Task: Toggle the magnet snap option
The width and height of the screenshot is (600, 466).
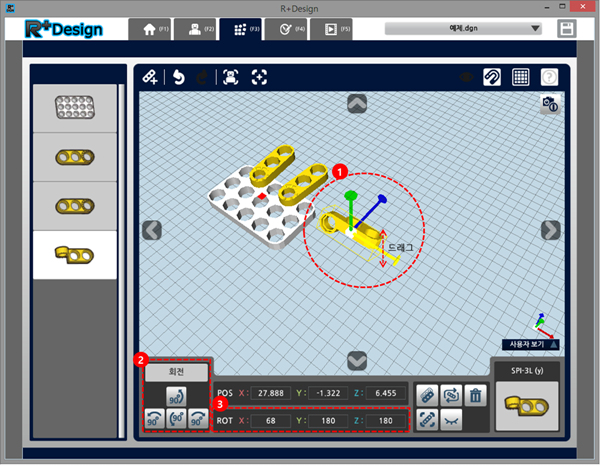Action: click(x=492, y=76)
